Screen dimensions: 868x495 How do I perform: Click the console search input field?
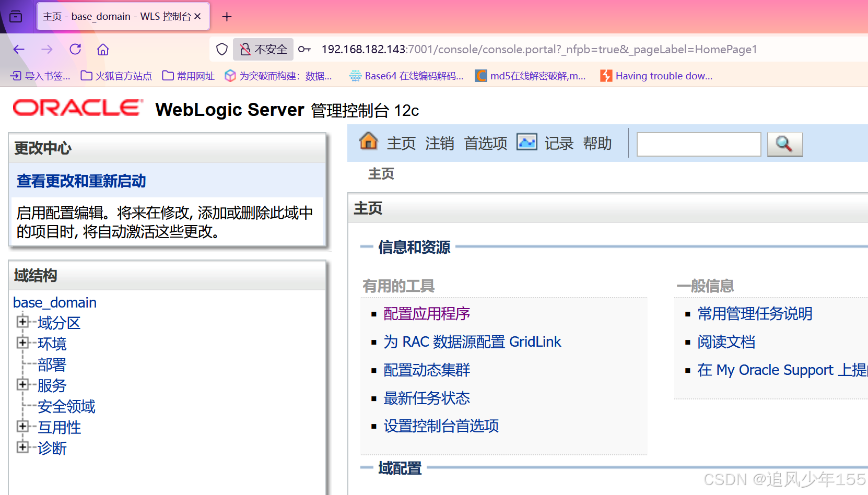pyautogui.click(x=699, y=144)
